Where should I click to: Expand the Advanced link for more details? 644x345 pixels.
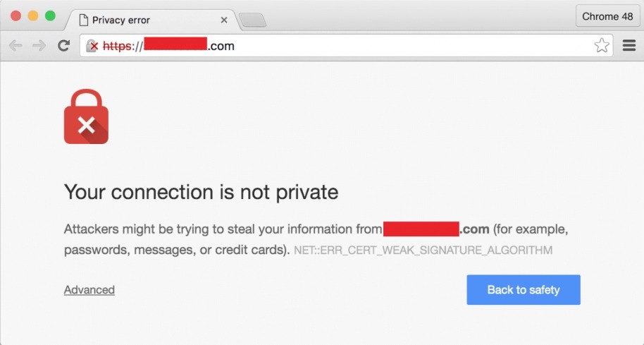tap(89, 290)
